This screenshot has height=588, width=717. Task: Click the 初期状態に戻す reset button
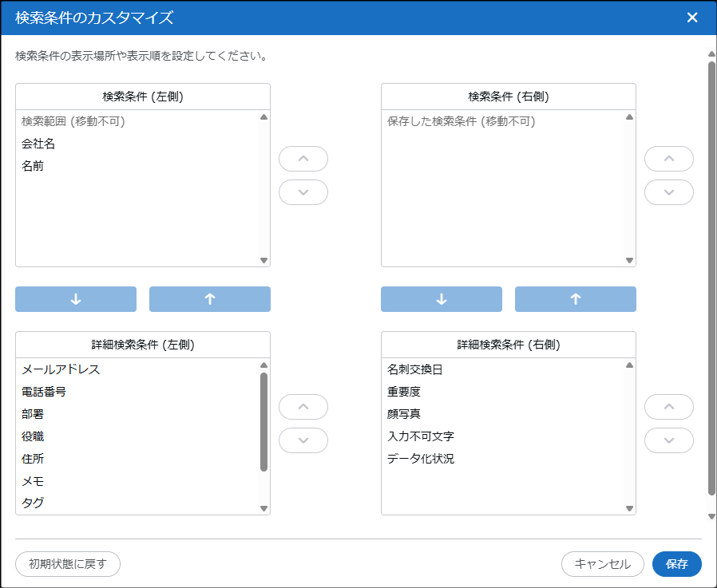pyautogui.click(x=68, y=564)
